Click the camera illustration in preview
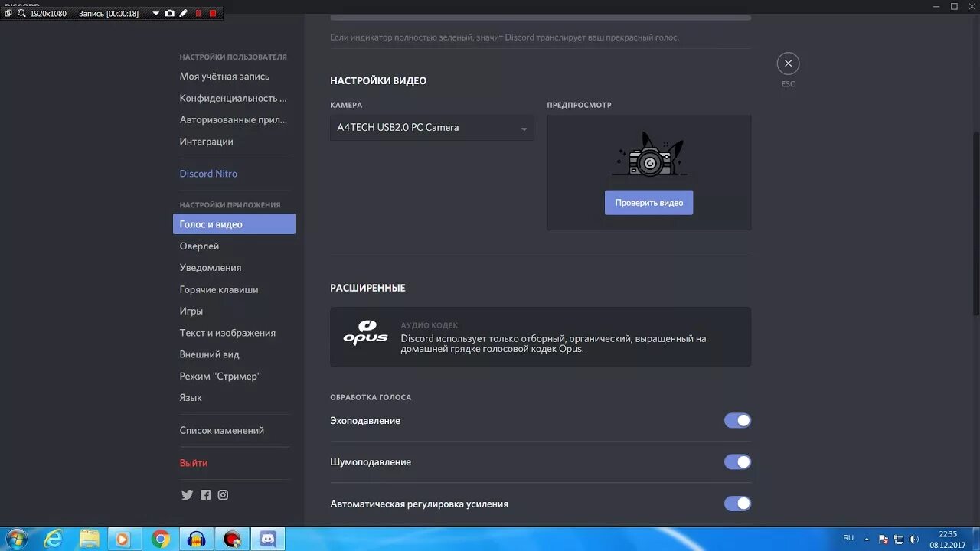Image resolution: width=980 pixels, height=551 pixels. coord(649,155)
